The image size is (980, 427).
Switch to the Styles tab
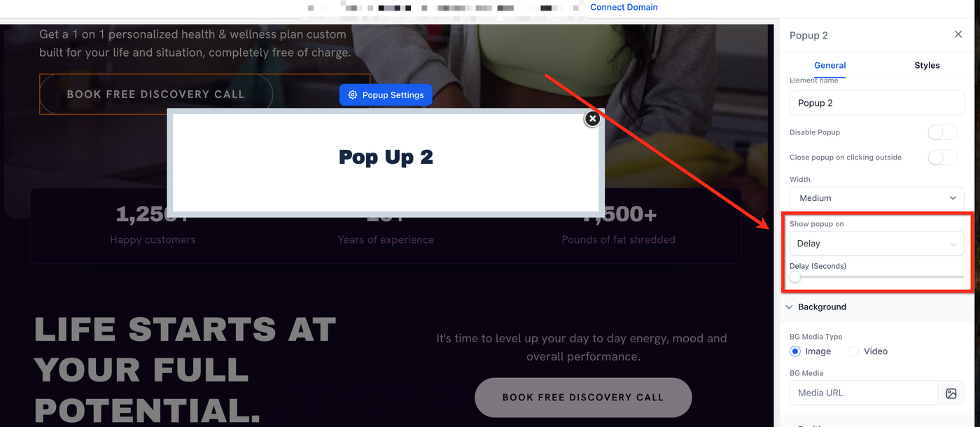pyautogui.click(x=927, y=65)
